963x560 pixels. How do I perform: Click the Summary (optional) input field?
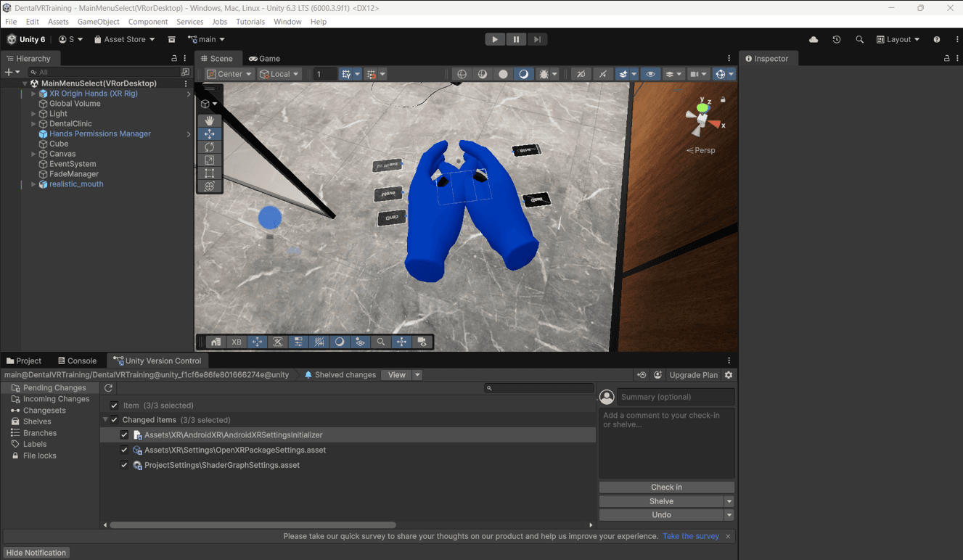click(x=676, y=397)
